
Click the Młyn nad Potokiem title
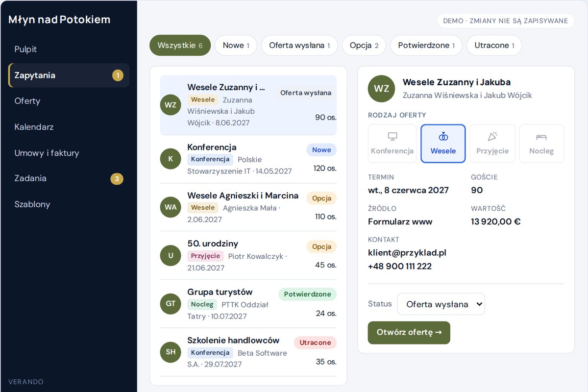pyautogui.click(x=59, y=20)
